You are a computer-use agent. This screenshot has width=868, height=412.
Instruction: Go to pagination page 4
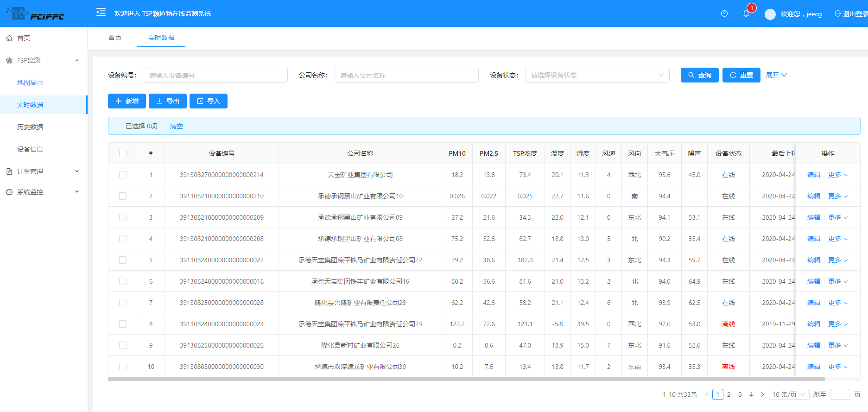[751, 394]
